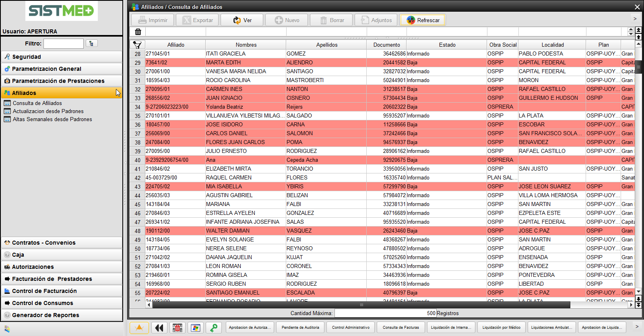Viewport: 644px width, 336px height.
Task: Click the funnel filter icon in grid header
Action: coord(137,45)
